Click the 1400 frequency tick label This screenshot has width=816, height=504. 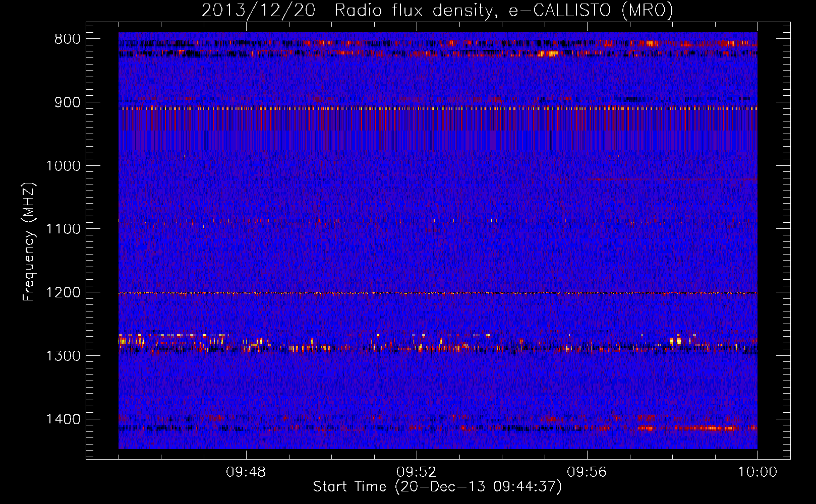tap(63, 419)
